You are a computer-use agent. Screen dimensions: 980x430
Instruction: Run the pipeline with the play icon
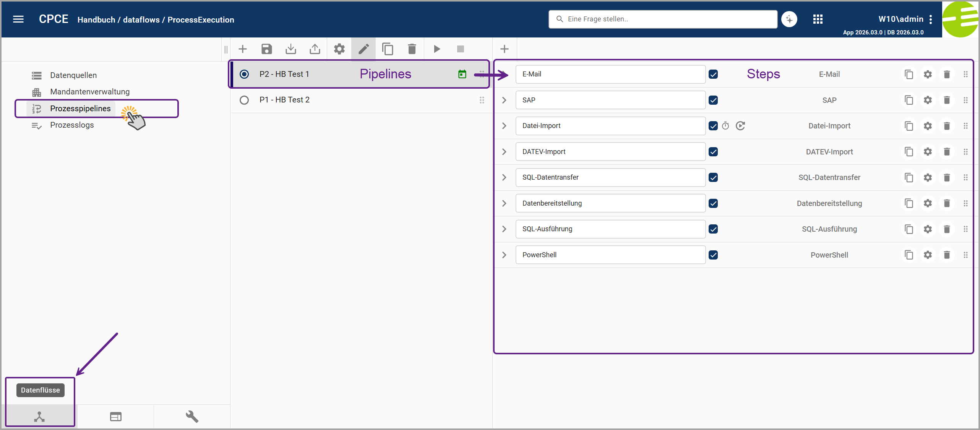[x=437, y=49]
